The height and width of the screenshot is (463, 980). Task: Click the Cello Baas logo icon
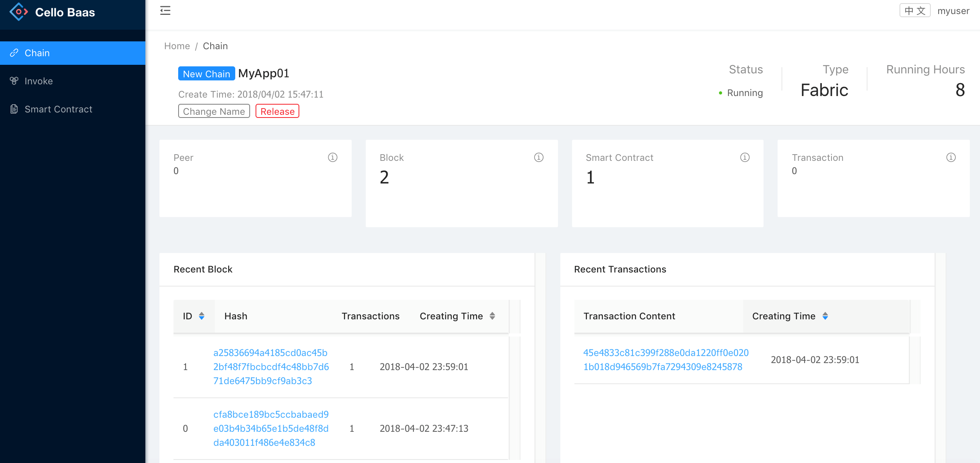[18, 12]
